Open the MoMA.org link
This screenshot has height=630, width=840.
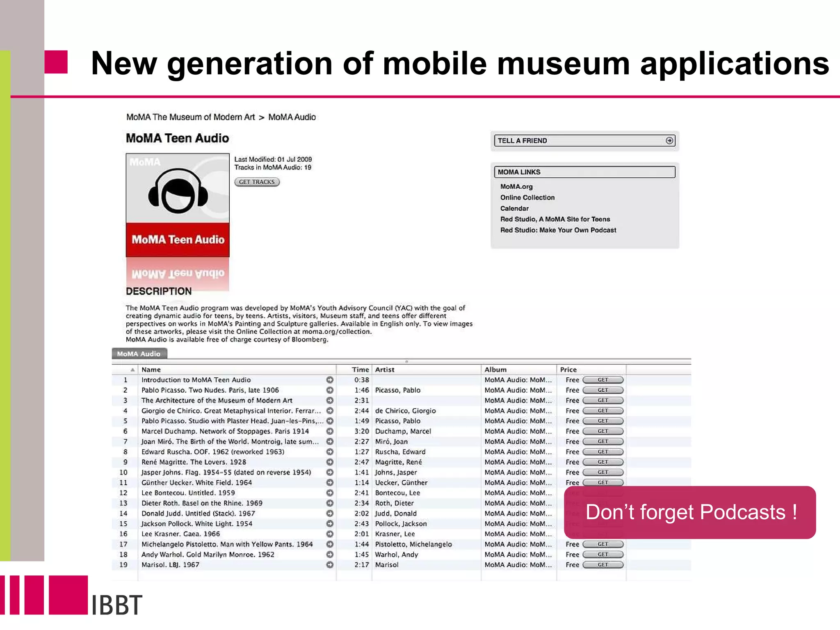point(516,187)
